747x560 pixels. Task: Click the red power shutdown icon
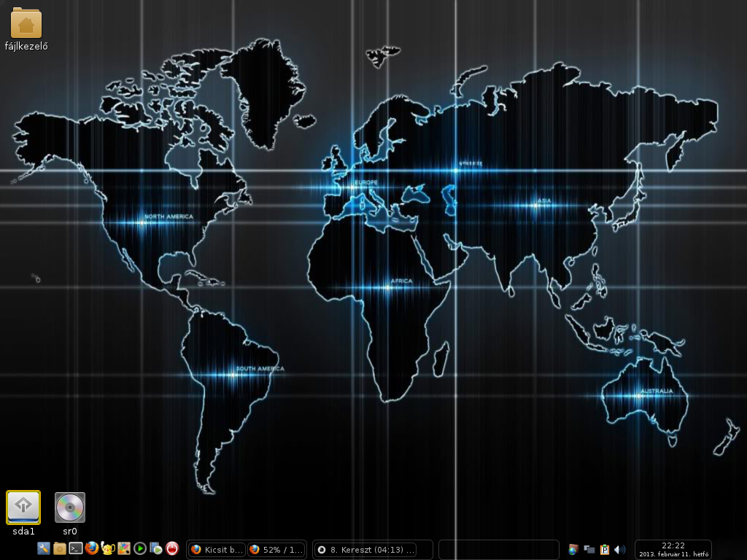tap(172, 548)
